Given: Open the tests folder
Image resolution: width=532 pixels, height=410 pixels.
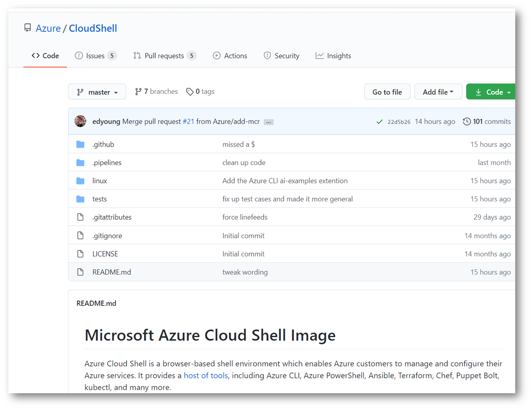Looking at the screenshot, I should click(x=99, y=199).
